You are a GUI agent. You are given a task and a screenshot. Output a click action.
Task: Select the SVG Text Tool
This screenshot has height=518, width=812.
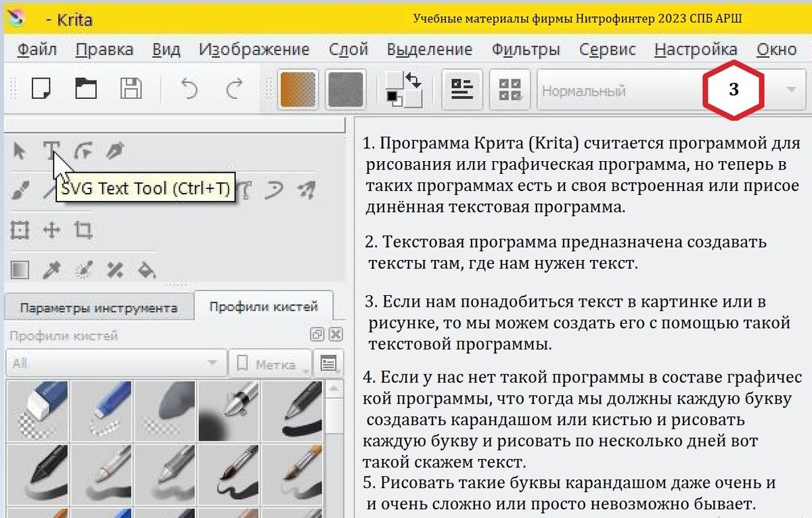[51, 151]
